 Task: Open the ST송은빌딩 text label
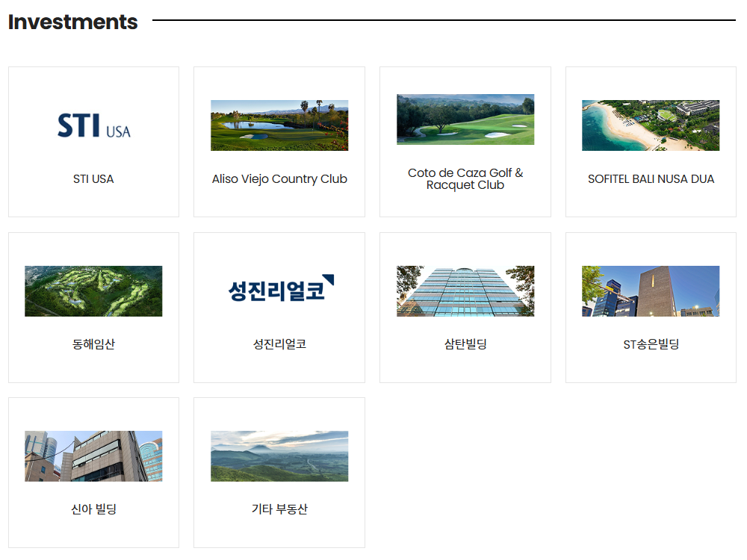click(x=651, y=343)
